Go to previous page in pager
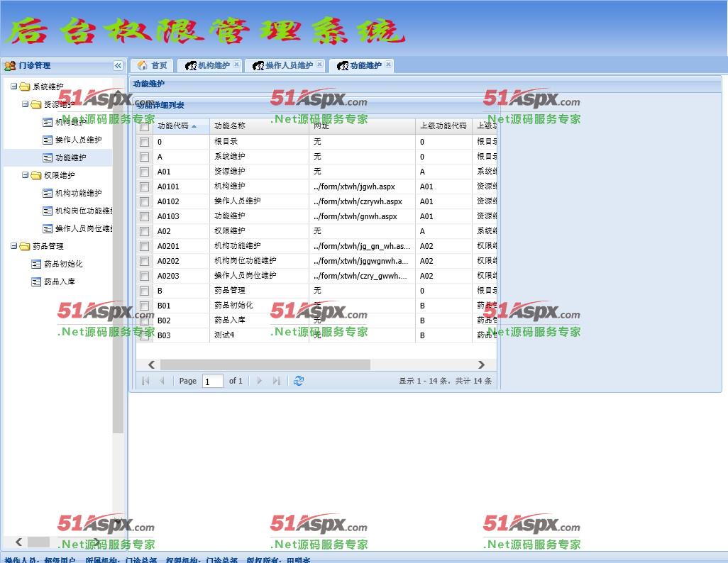This screenshot has width=728, height=563. click(x=162, y=381)
